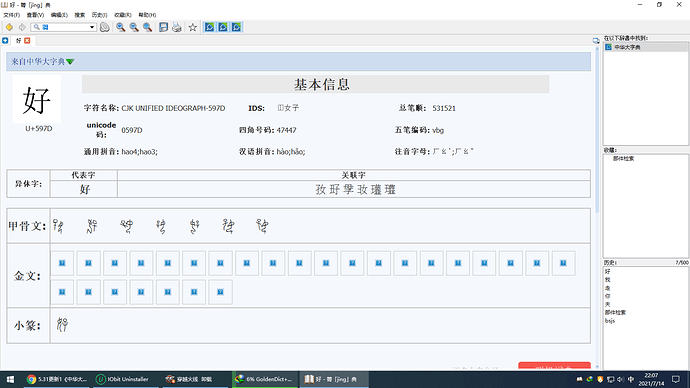Open the 搜索 menu
The width and height of the screenshot is (690, 388).
click(x=80, y=15)
